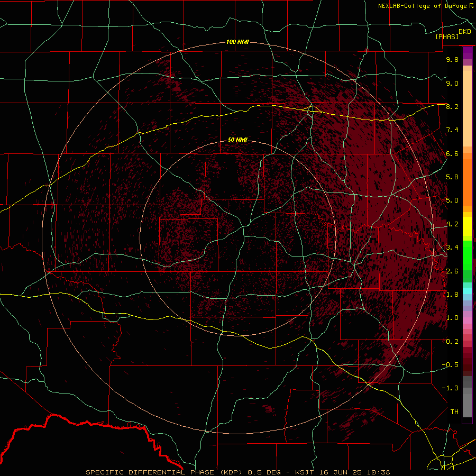Select the 100 NMI range ring label
476x476 pixels.
(237, 42)
